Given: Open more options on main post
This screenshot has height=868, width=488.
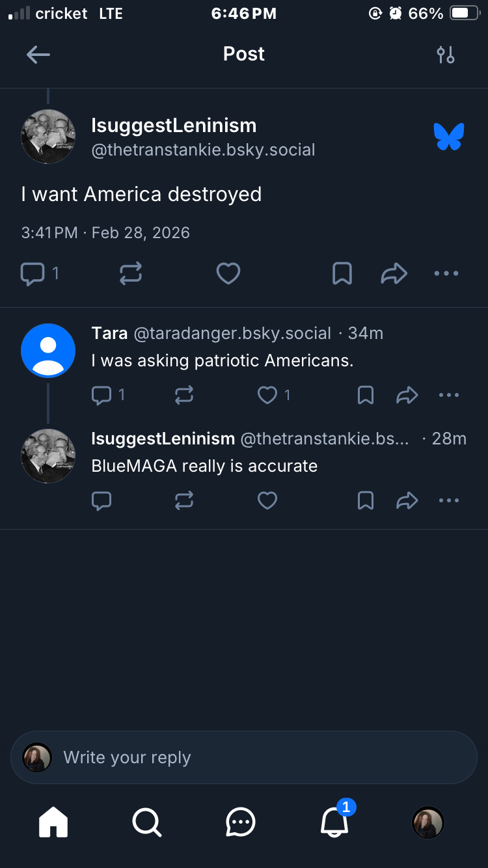Looking at the screenshot, I should pos(446,274).
